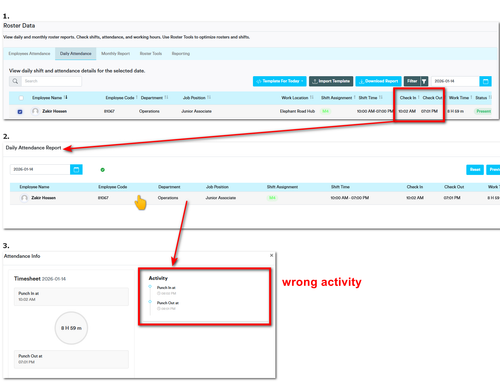
Task: Click 'Zakir Hossen' in Daily Attendance Report row
Action: pyautogui.click(x=43, y=198)
